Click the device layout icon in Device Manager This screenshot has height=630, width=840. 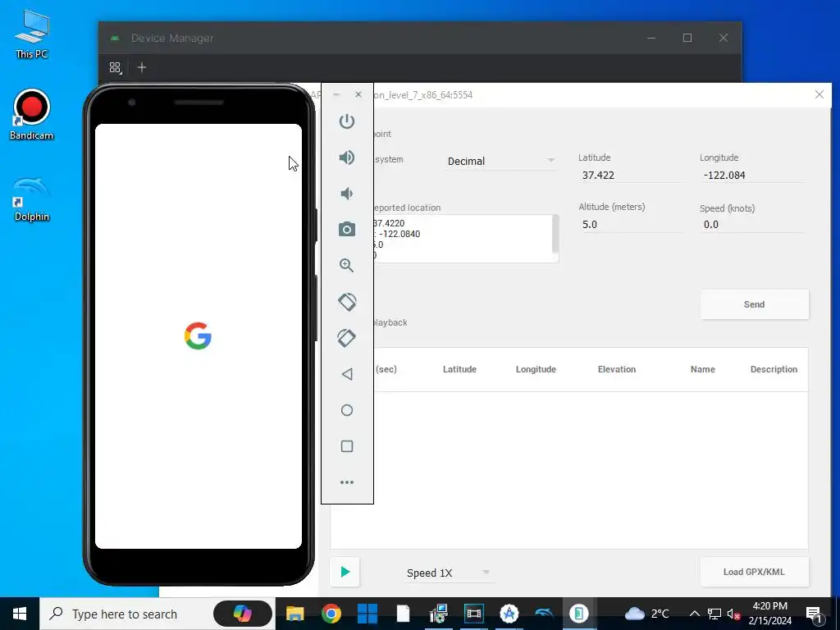pyautogui.click(x=115, y=67)
